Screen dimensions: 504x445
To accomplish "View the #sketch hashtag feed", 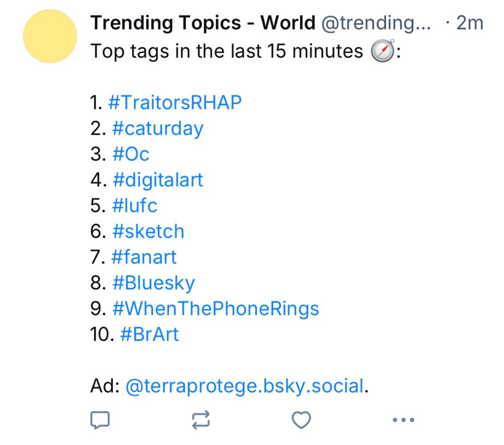I will tap(148, 231).
